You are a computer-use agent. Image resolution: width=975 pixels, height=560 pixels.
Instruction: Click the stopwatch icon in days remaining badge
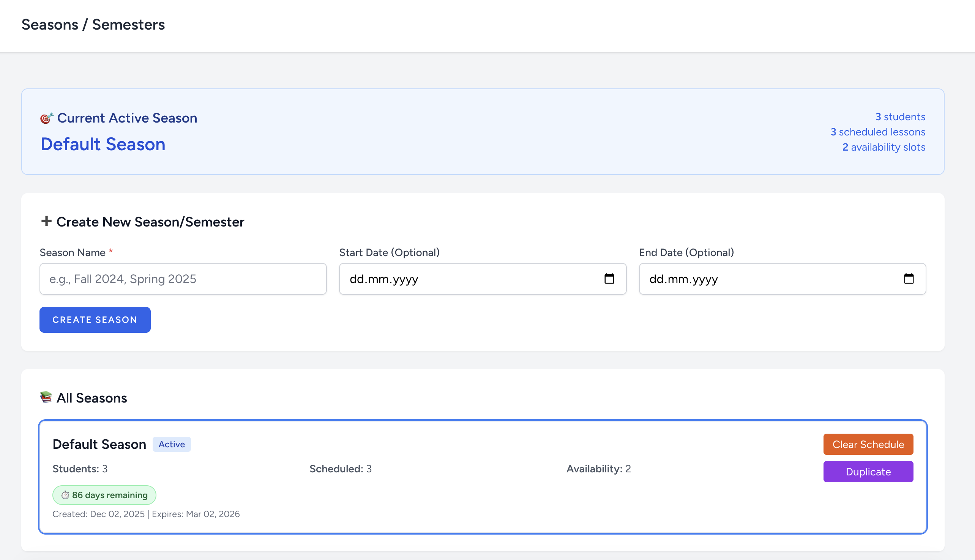coord(65,495)
